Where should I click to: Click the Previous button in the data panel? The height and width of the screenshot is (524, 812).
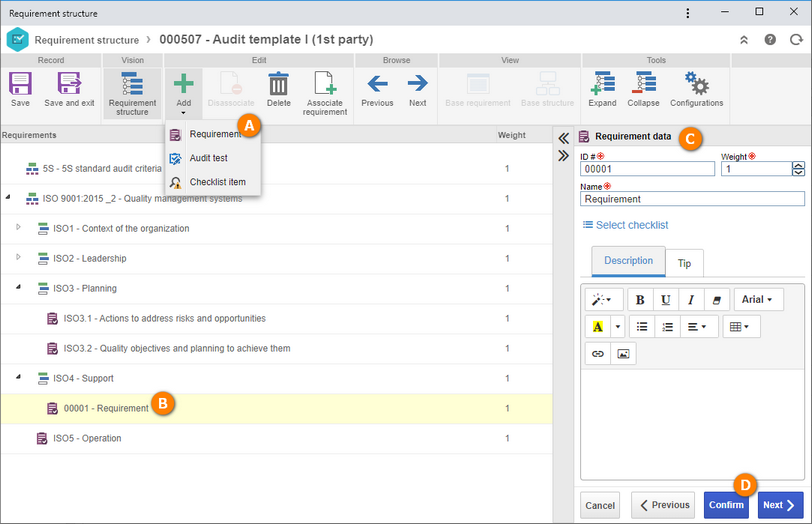[x=665, y=505]
